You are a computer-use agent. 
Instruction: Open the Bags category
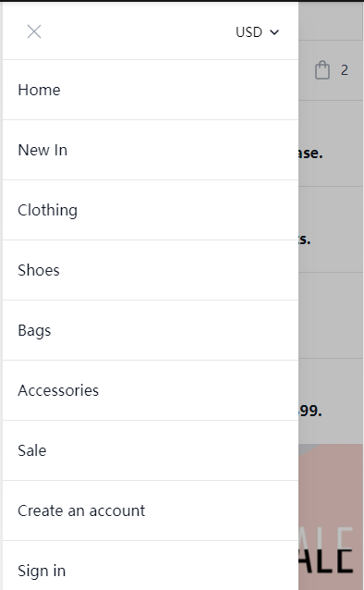click(x=151, y=330)
